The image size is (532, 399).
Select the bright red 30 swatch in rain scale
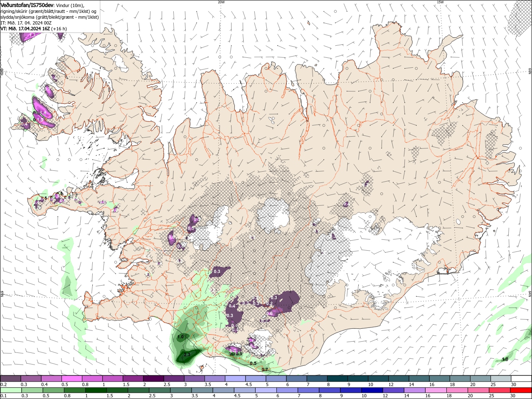click(521, 390)
